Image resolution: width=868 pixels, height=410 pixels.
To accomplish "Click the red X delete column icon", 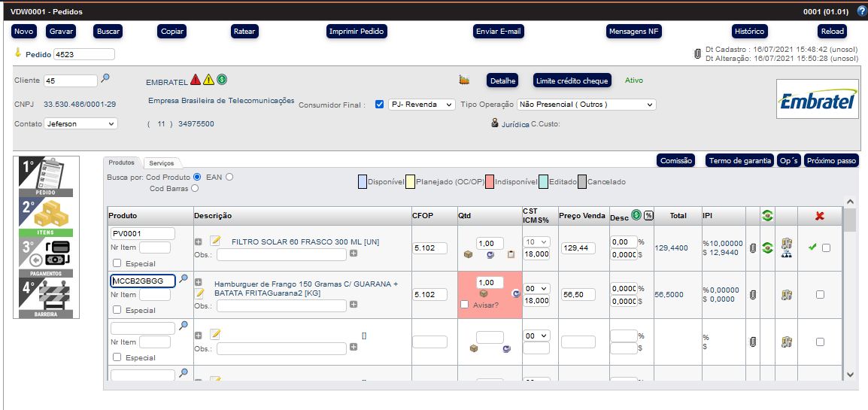I will 820,216.
